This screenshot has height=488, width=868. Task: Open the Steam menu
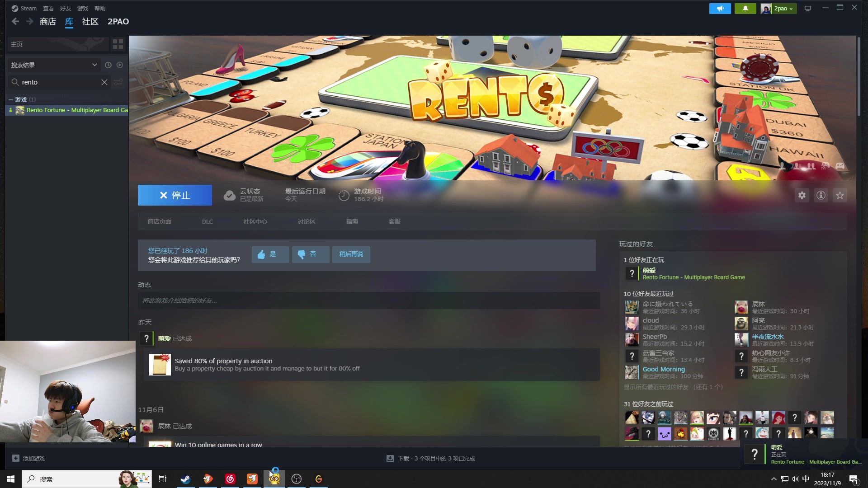pyautogui.click(x=24, y=9)
